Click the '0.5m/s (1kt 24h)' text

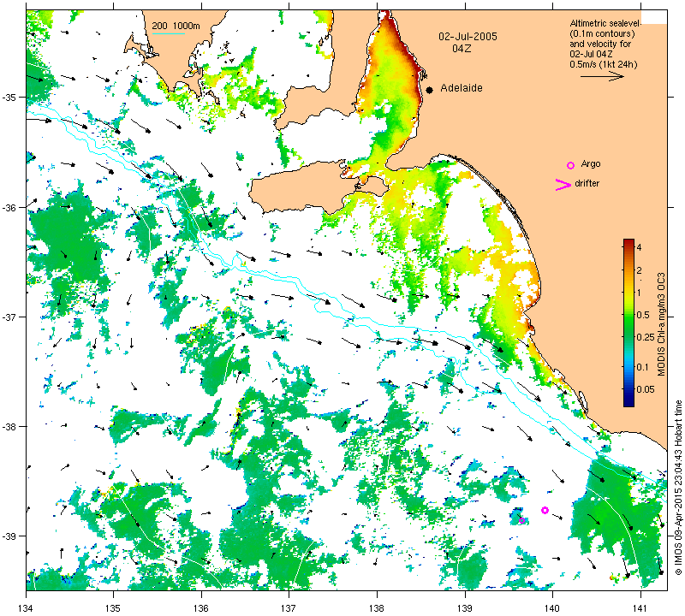[604, 65]
